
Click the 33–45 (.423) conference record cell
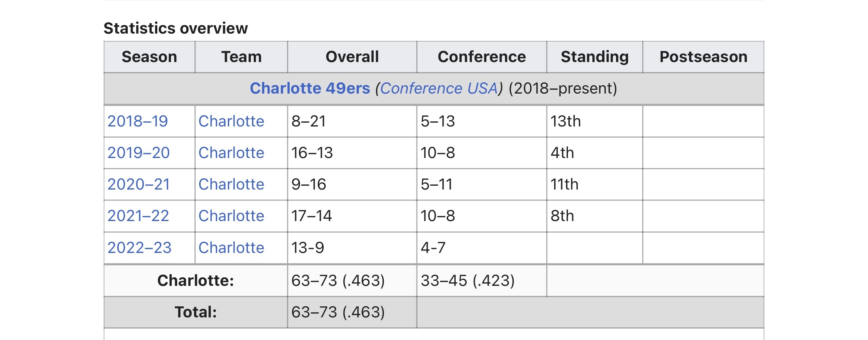tap(468, 281)
